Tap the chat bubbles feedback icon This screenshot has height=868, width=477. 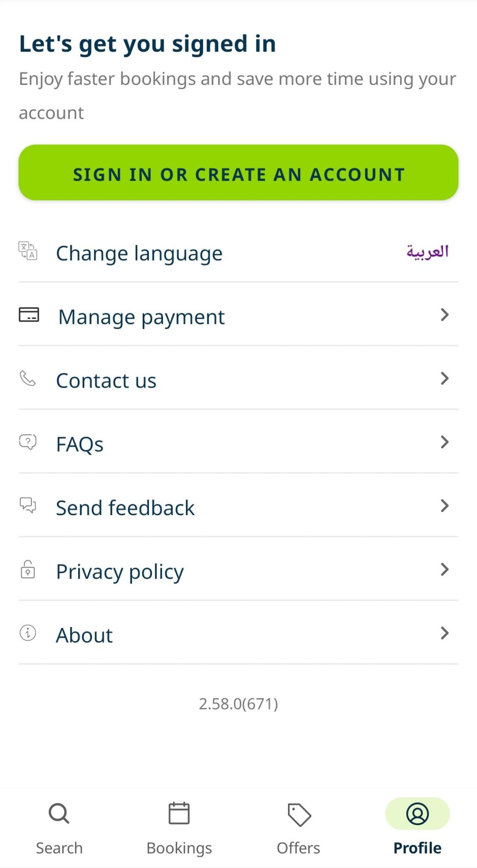28,505
